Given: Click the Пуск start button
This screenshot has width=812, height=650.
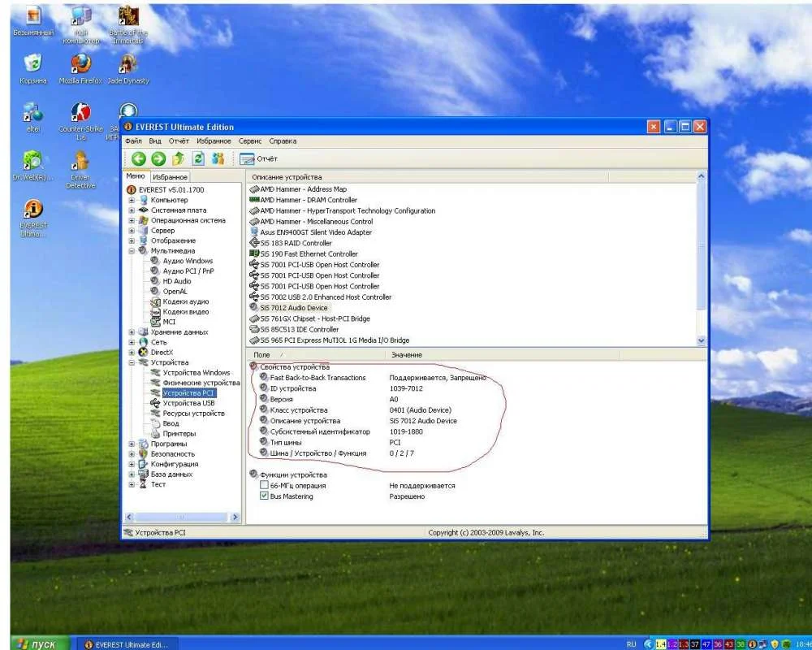Looking at the screenshot, I should coord(35,643).
